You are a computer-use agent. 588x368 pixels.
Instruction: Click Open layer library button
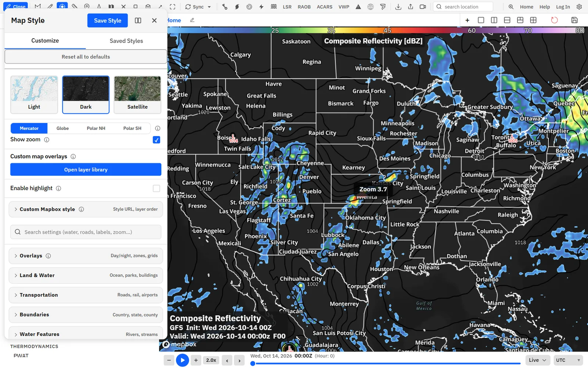[86, 170]
